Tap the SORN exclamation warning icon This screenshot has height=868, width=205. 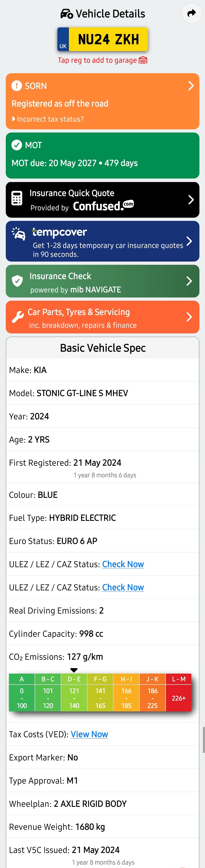coord(17,86)
